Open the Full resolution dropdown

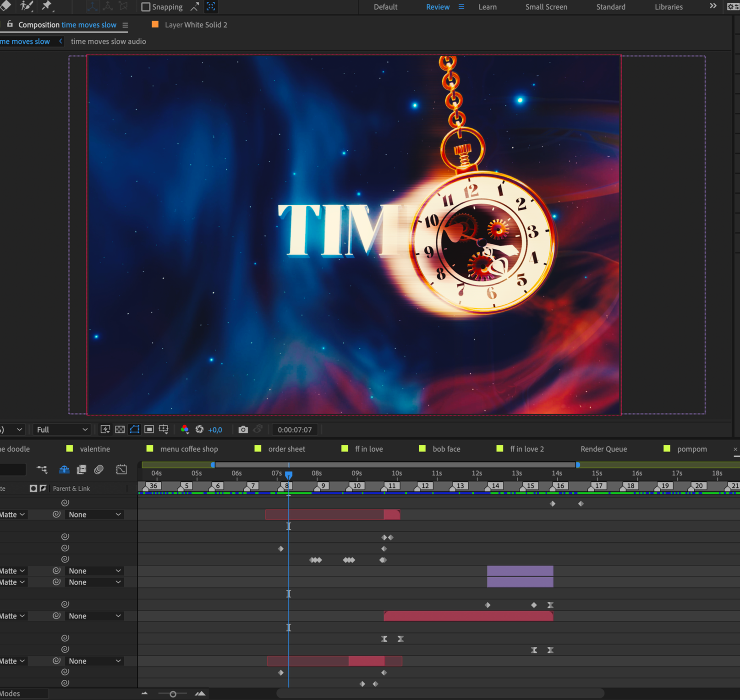click(61, 430)
